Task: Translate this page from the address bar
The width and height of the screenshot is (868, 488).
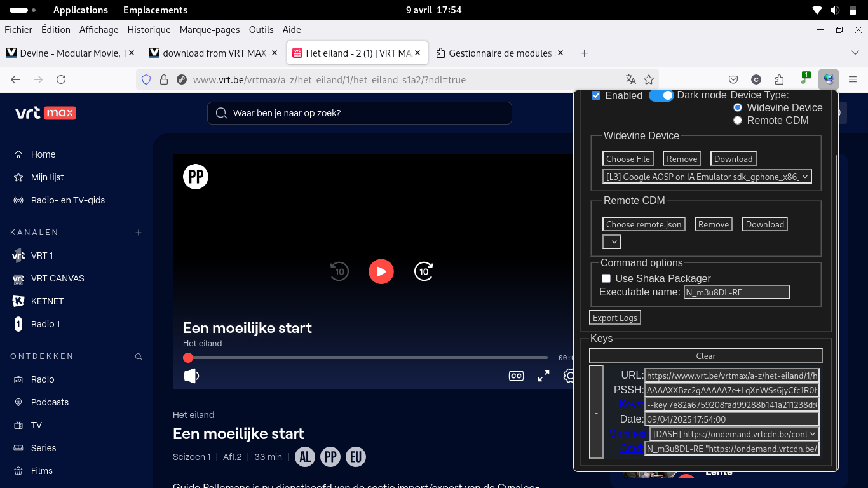Action: pyautogui.click(x=630, y=79)
